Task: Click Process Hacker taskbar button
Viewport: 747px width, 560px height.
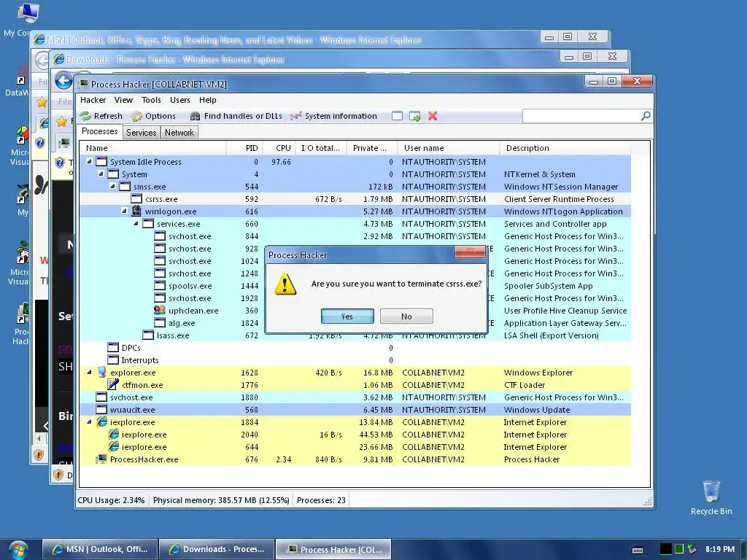Action: coord(334,549)
